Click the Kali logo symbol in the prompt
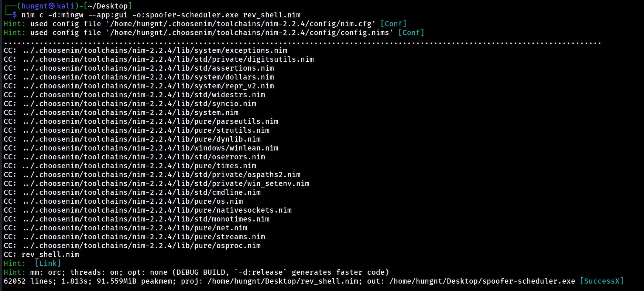Screen dimensions: 644x291 click(x=52, y=6)
